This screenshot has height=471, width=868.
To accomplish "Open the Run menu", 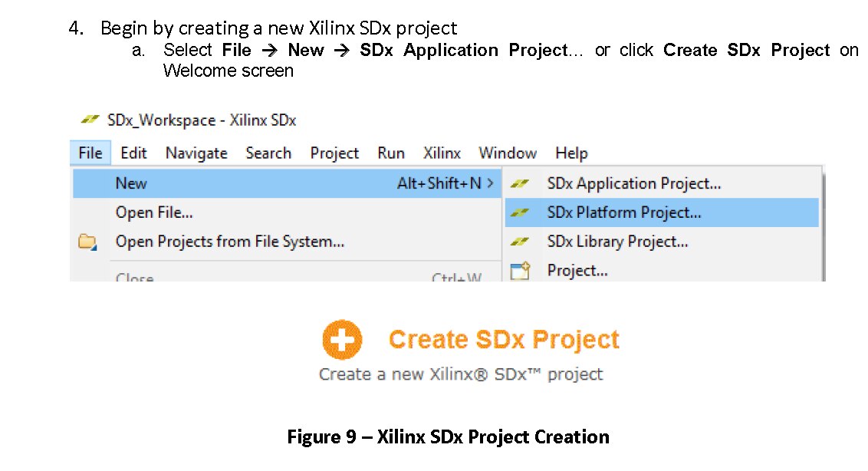I will 391,153.
